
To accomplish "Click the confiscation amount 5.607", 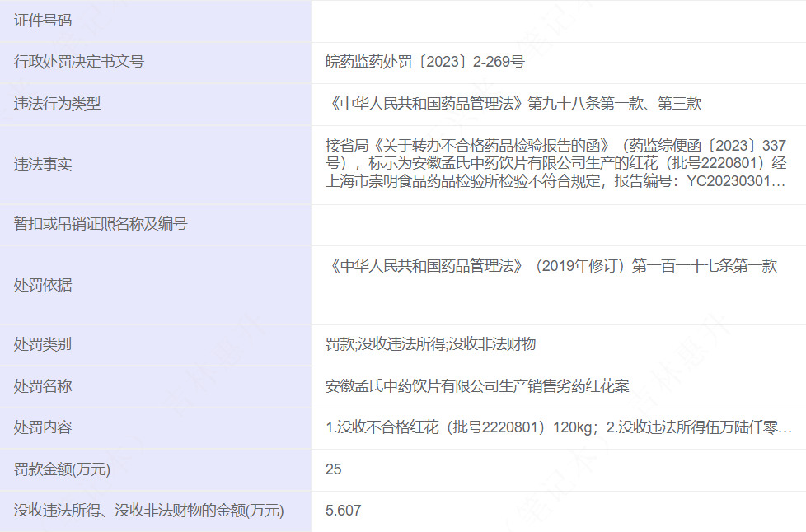I will 344,511.
